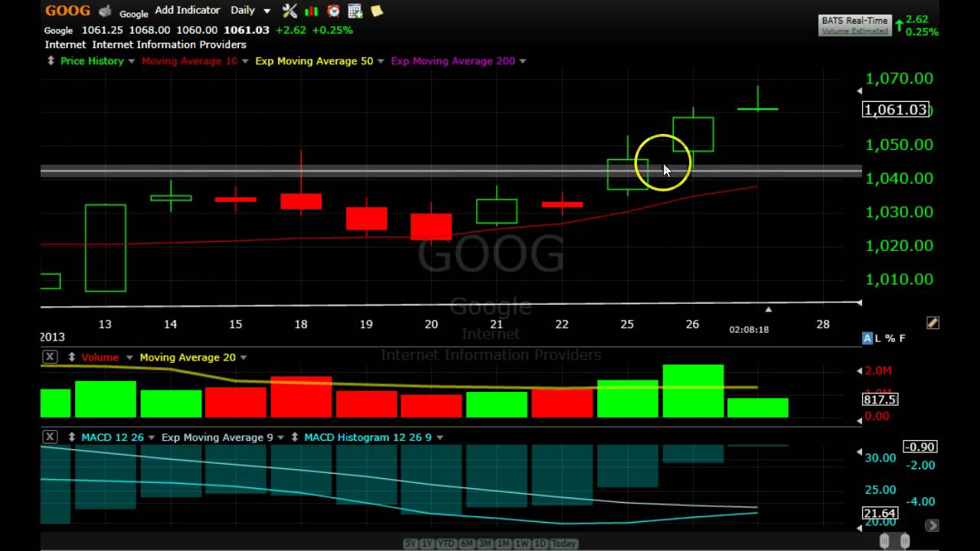This screenshot has width=980, height=551.
Task: Click the Internet Information Providers industry text
Action: (169, 44)
